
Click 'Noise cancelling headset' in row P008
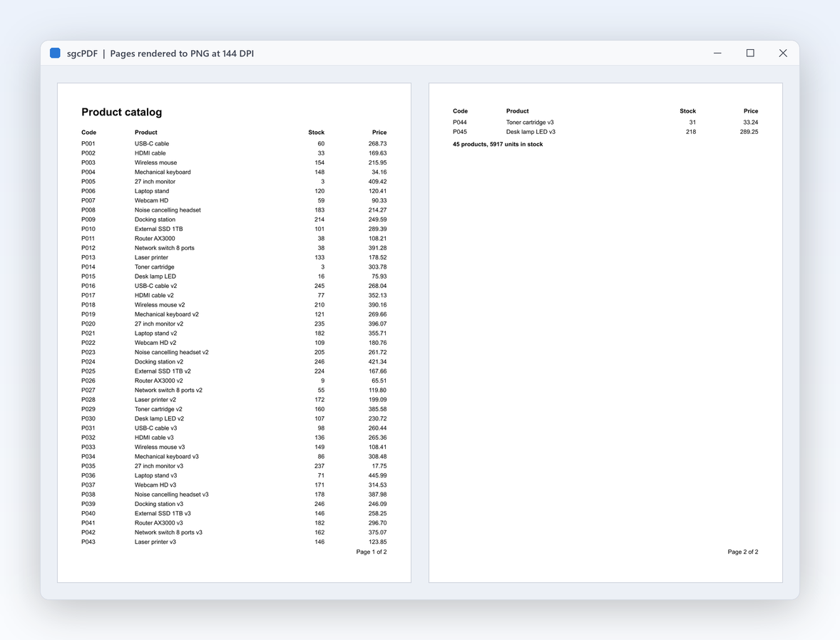168,210
